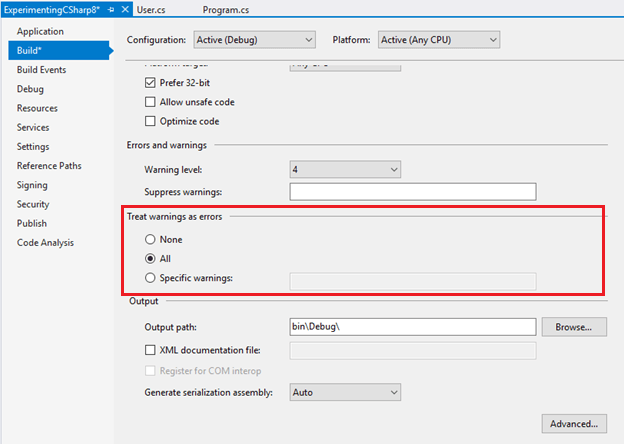Go to the Build Events page

41,70
